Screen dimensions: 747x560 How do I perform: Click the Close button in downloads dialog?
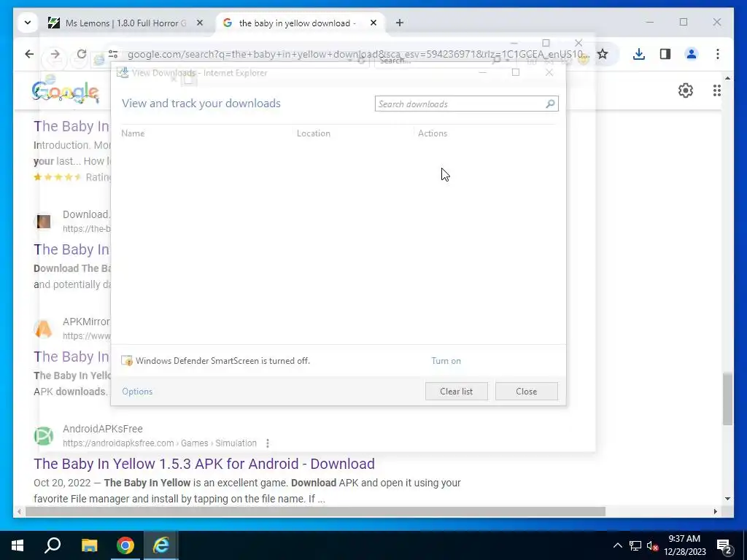[x=526, y=391]
